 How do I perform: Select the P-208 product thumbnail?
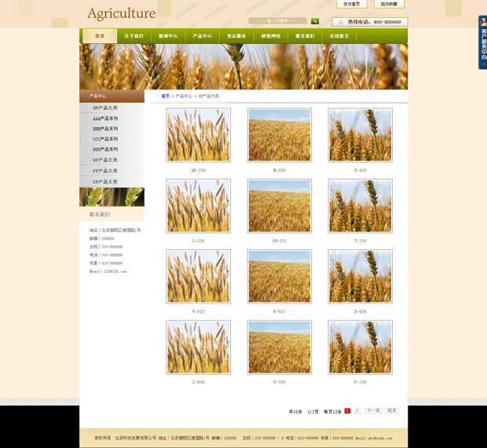360,347
